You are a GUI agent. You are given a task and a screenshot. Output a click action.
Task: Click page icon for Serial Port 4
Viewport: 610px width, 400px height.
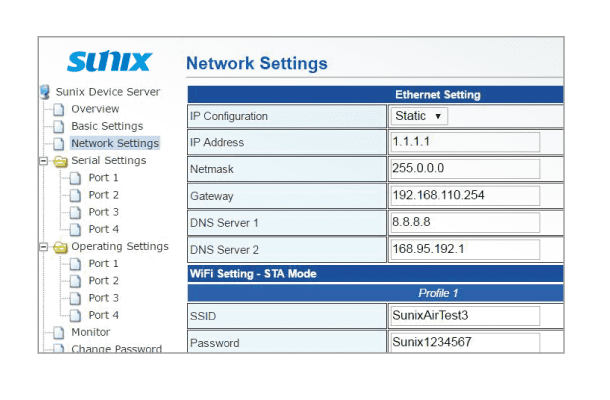(75, 230)
